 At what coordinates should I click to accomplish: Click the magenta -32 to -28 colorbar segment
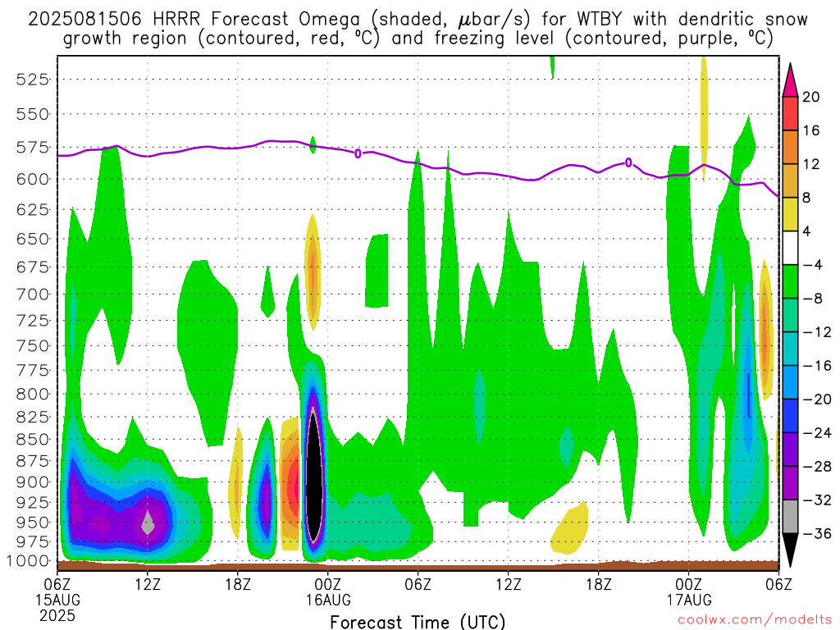click(x=790, y=483)
